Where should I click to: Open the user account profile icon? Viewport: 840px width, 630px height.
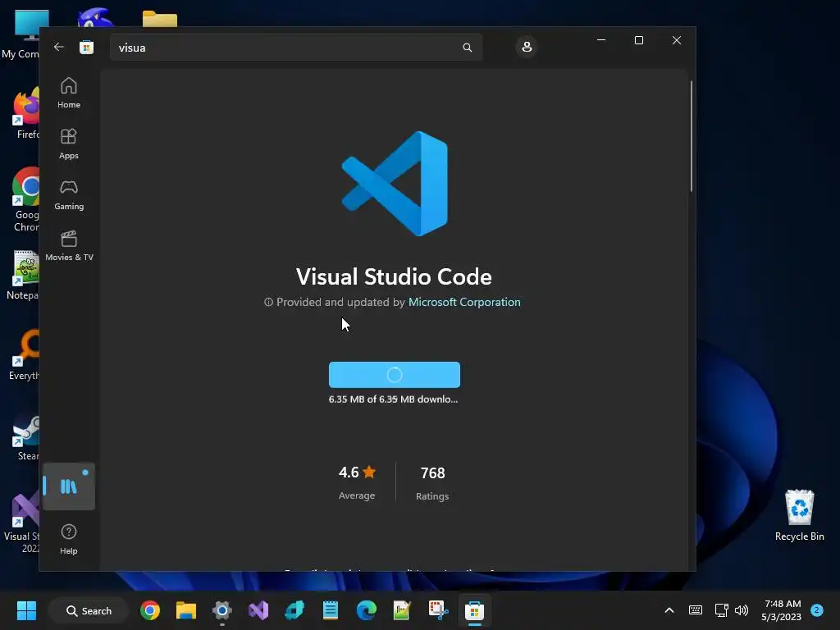[x=527, y=47]
